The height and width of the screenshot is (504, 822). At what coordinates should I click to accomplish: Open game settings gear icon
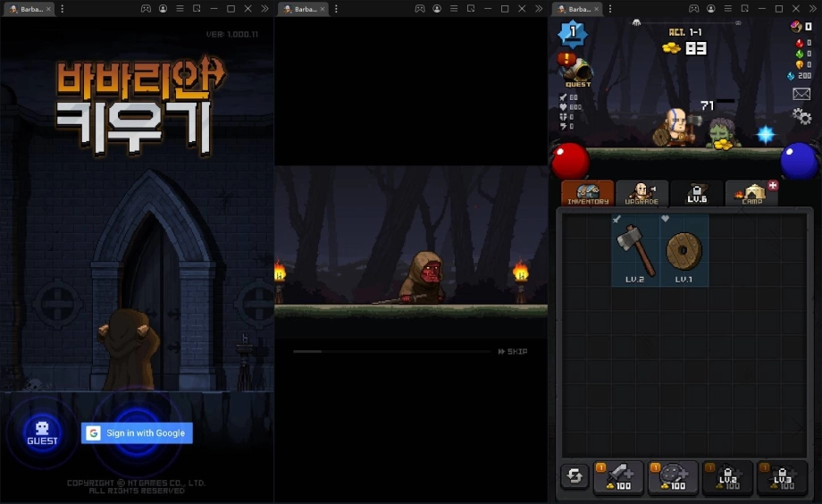pos(801,116)
